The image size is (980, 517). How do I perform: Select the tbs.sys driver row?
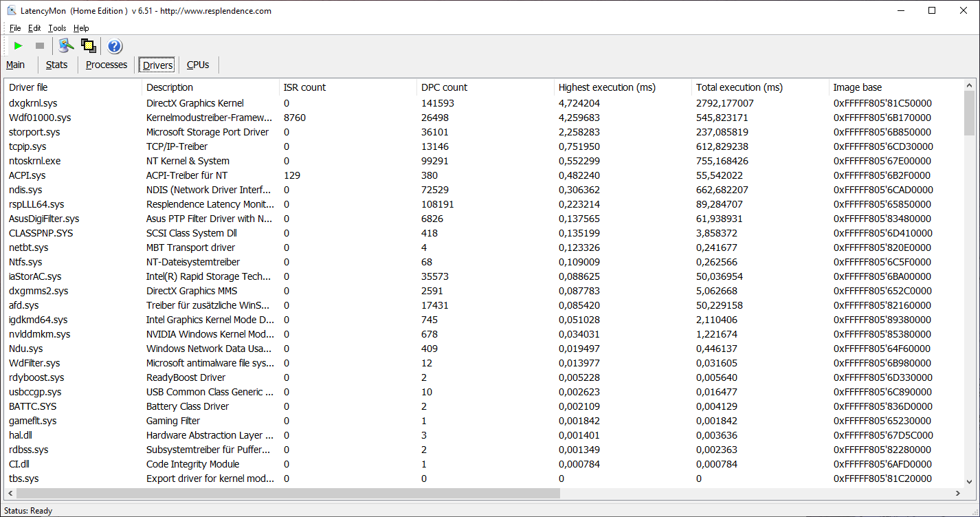coord(484,478)
